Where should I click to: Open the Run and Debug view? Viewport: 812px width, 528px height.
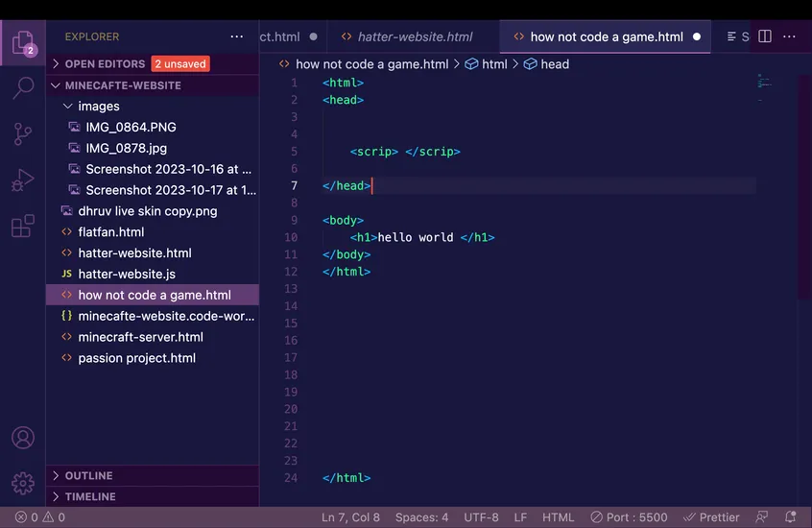[x=22, y=180]
